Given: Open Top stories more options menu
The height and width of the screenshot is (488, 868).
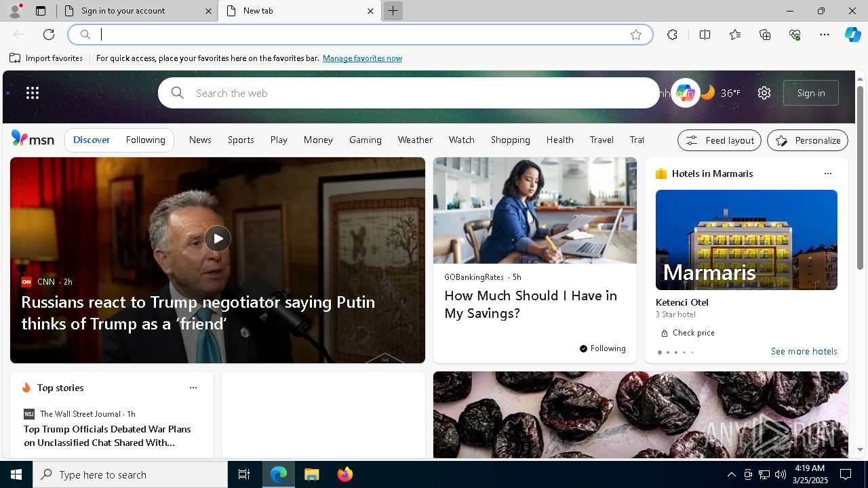Looking at the screenshot, I should (193, 388).
